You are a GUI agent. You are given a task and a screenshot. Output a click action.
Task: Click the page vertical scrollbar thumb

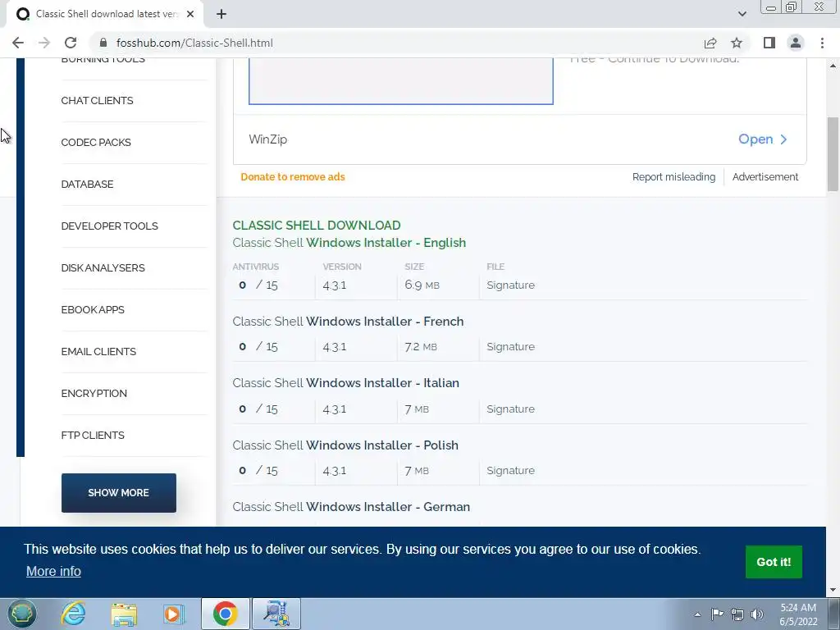click(x=833, y=154)
